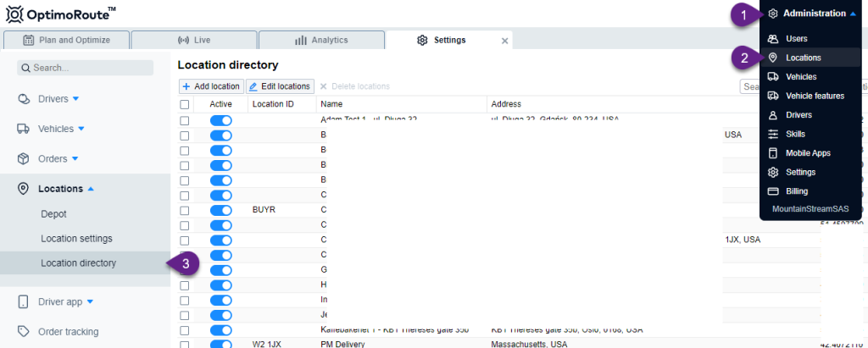Click the Vehicles truck icon in Administration menu

[x=773, y=77]
